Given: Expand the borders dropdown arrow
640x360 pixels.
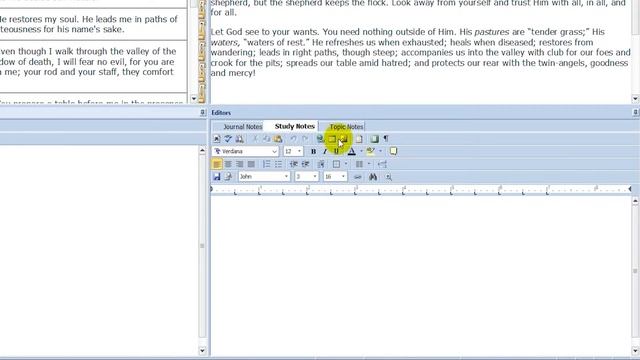Looking at the screenshot, I should [x=346, y=164].
